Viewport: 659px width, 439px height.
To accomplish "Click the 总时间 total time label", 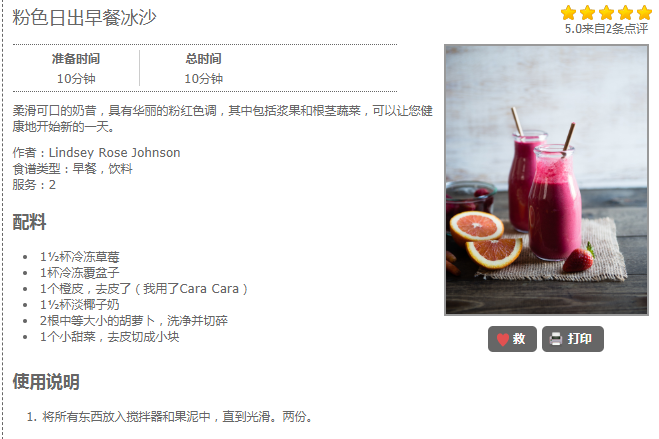I will coord(203,59).
